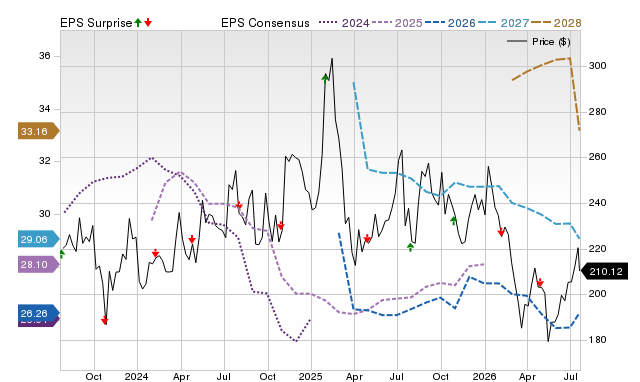Click the Price ($) legend entry
Image resolution: width=640 pixels, height=382 pixels.
(538, 42)
